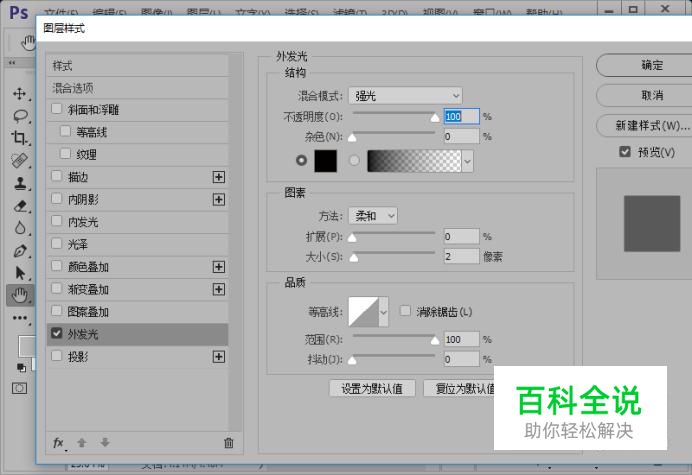The height and width of the screenshot is (475, 692).
Task: Click the Photoshop Ps logo icon
Action: click(x=19, y=12)
